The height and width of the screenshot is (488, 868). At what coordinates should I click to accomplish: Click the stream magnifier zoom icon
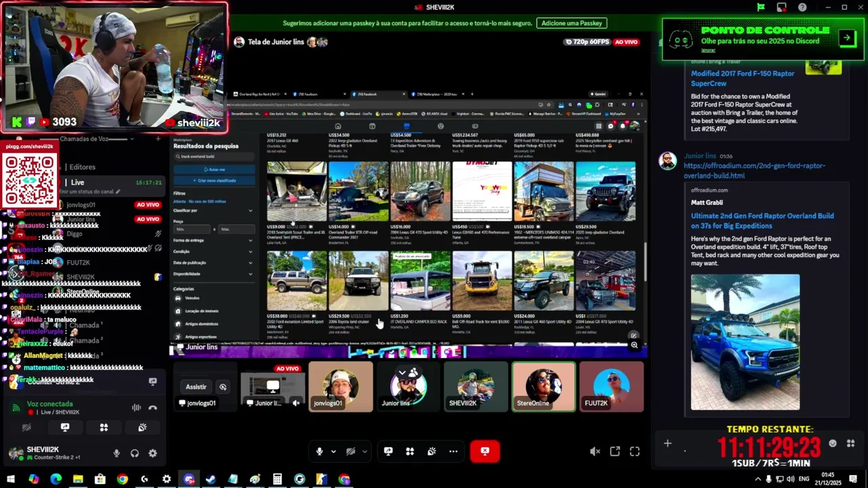[x=634, y=345]
